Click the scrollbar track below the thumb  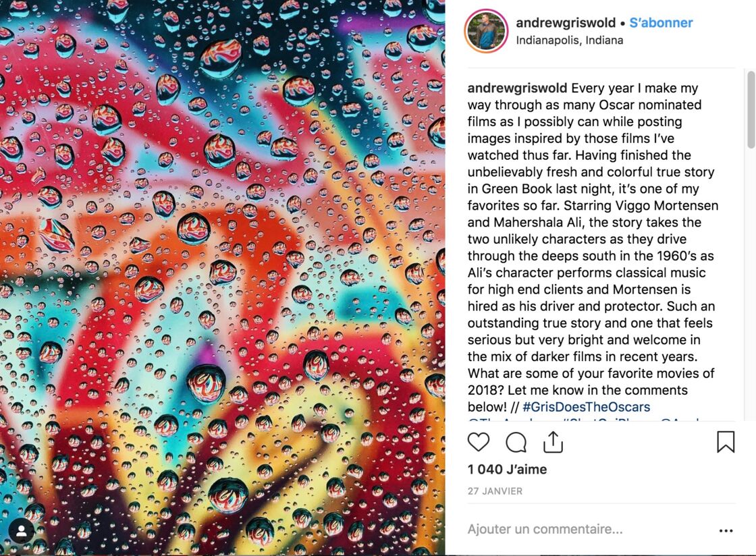(751, 284)
